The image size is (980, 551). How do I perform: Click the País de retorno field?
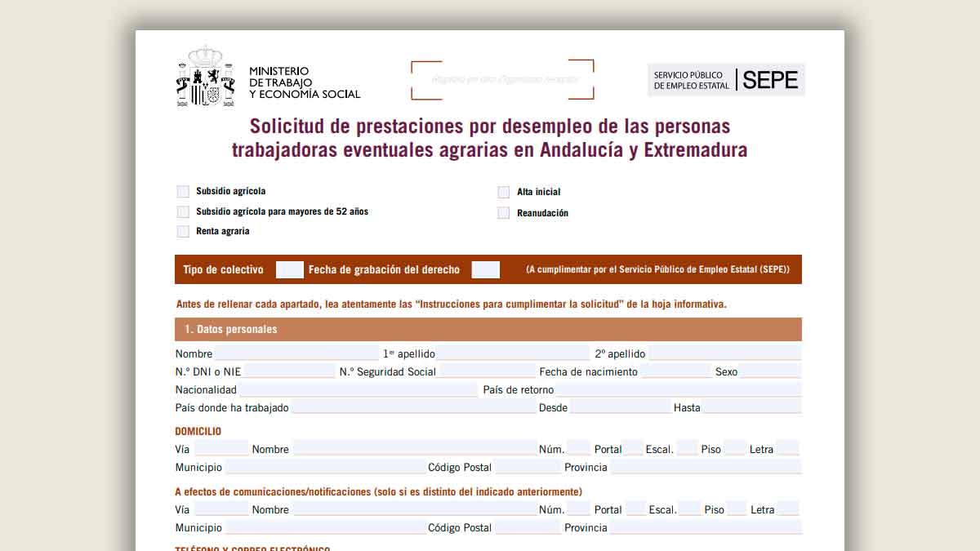pos(679,389)
